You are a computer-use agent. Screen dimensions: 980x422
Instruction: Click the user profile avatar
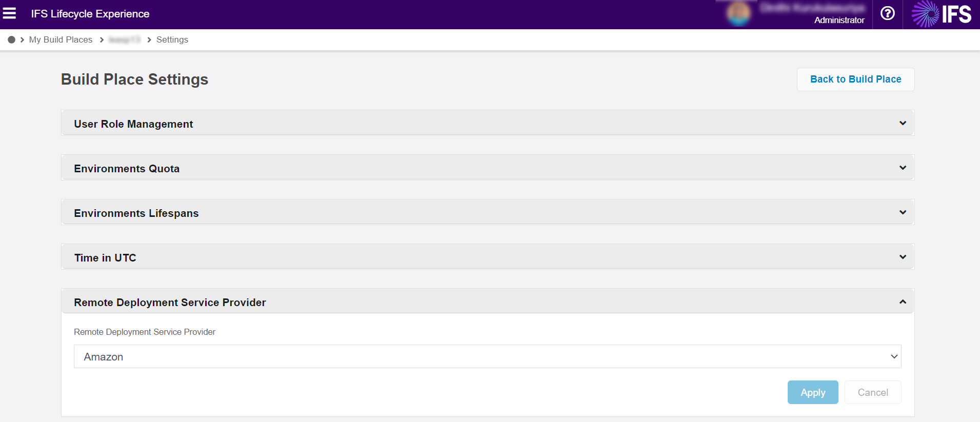pyautogui.click(x=738, y=14)
